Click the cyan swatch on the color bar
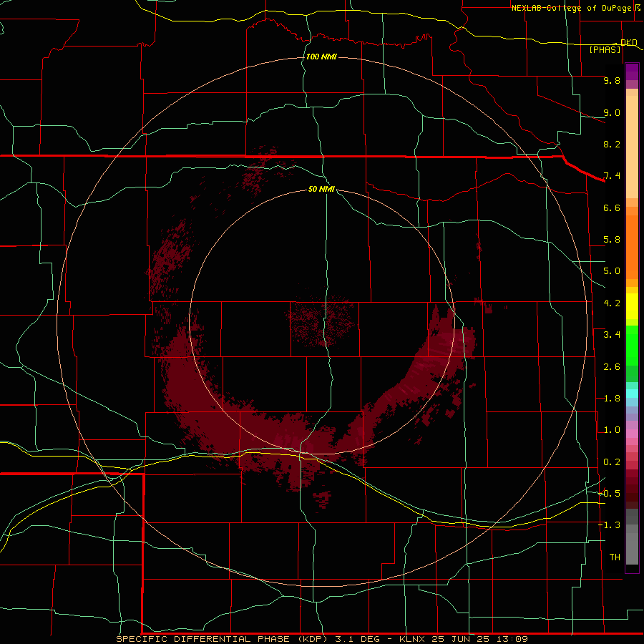The width and height of the screenshot is (644, 644). coord(632,394)
